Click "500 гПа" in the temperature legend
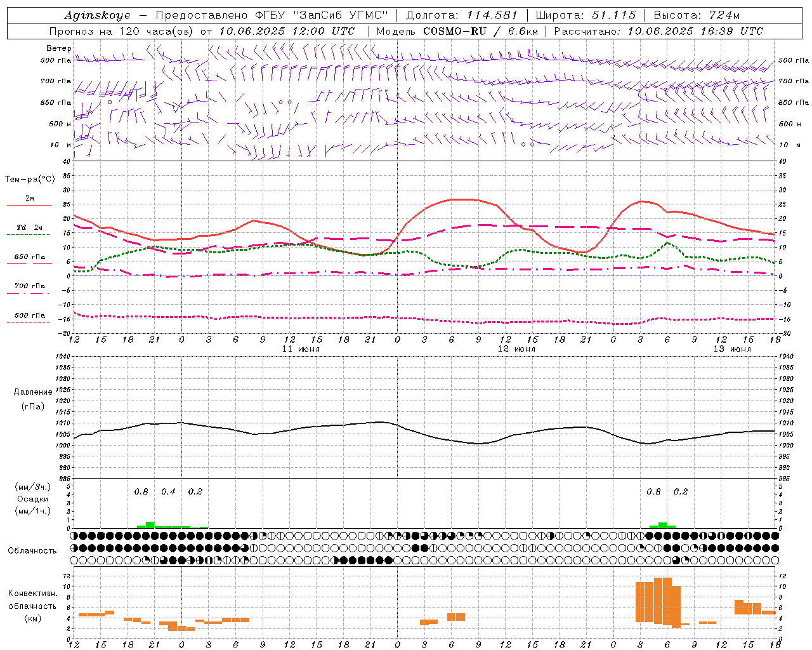The image size is (812, 650). [29, 315]
